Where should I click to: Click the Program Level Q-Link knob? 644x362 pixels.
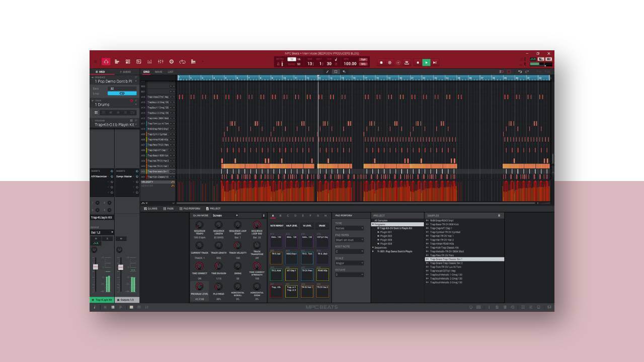[199, 286]
